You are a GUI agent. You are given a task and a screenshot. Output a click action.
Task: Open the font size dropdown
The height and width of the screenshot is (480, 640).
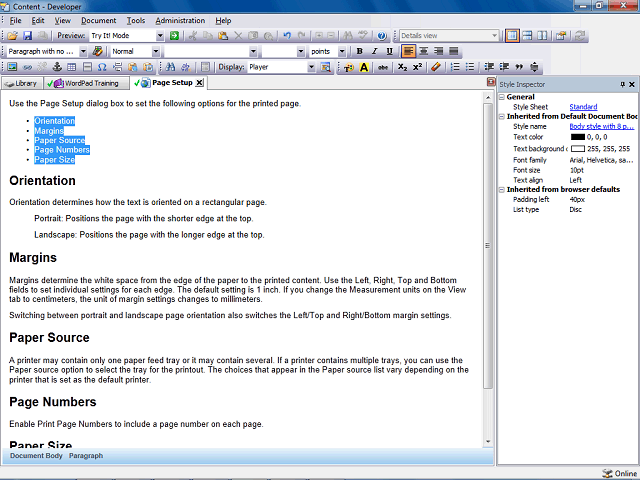(x=301, y=51)
